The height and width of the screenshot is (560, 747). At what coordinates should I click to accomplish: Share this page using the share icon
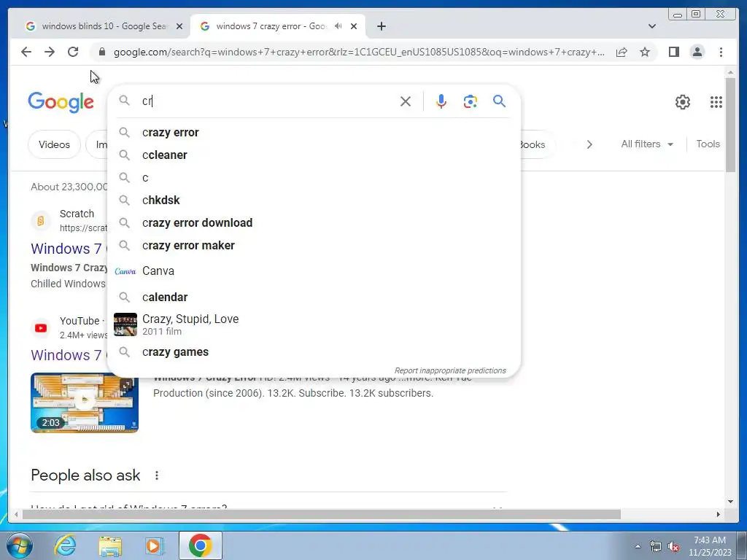click(x=622, y=52)
